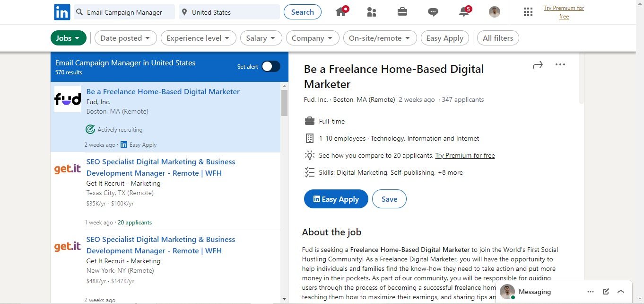Expand the Date posted filter
Viewport: 644px width, 304px height.
point(126,38)
